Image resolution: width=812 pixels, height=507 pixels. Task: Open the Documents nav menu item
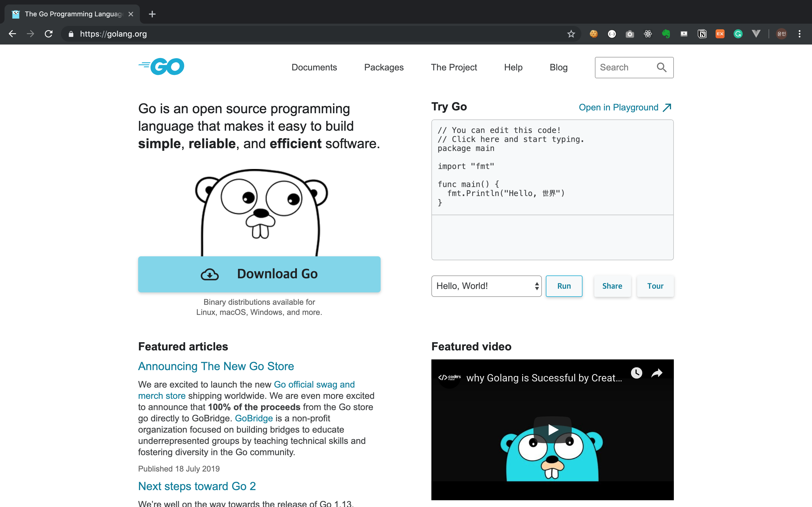[x=314, y=67]
